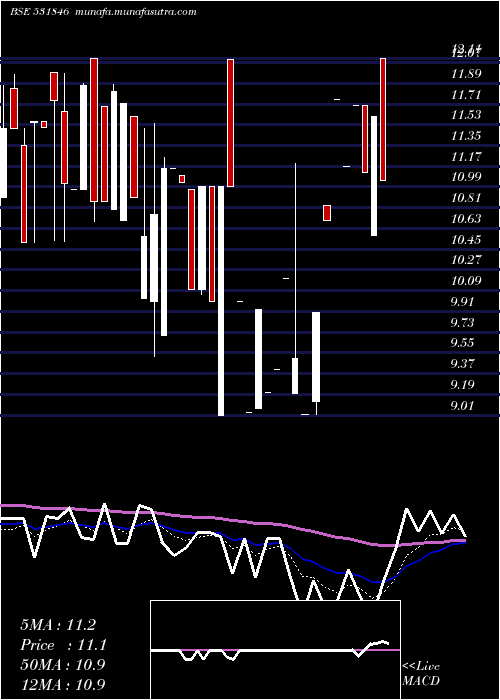Click the 12MA : 10.9 indicator value

[x=62, y=685]
